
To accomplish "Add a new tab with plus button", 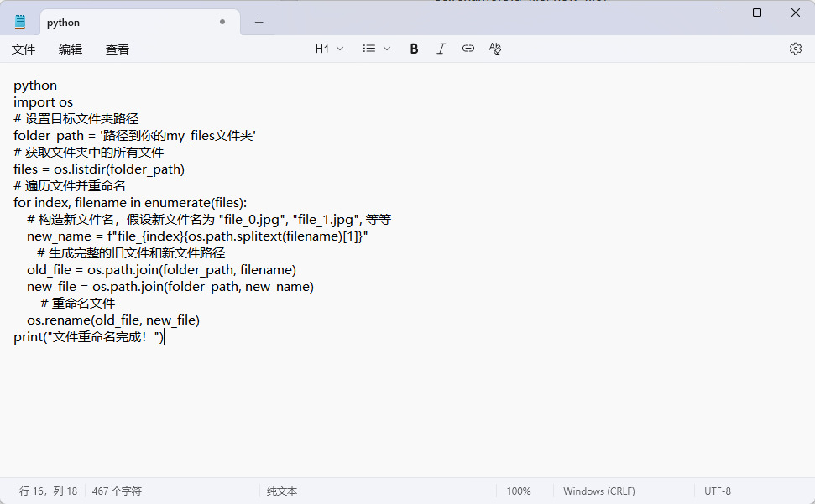I will pos(259,23).
